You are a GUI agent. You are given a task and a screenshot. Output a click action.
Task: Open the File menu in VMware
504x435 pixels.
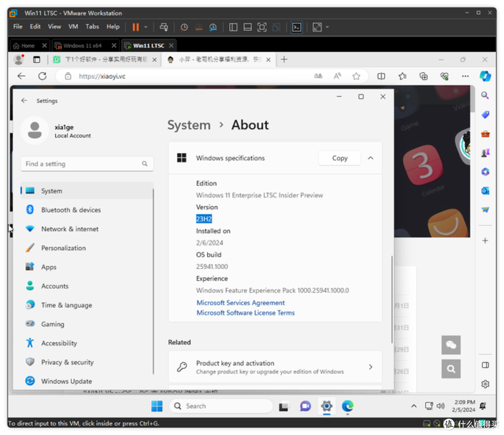(x=18, y=27)
